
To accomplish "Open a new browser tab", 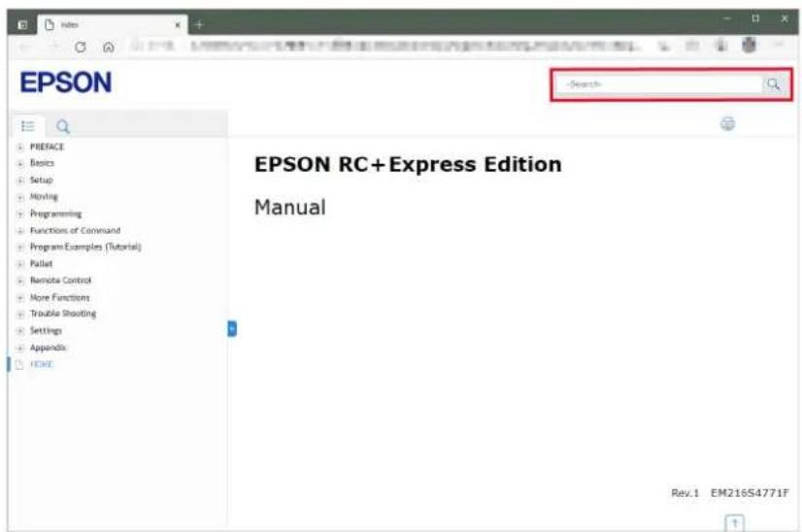I will pyautogui.click(x=199, y=24).
